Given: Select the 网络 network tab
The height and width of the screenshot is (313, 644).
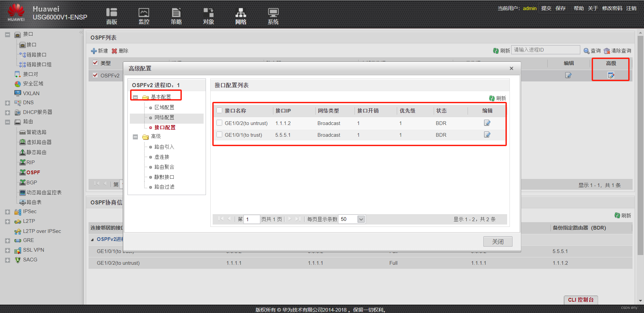Looking at the screenshot, I should [x=240, y=16].
